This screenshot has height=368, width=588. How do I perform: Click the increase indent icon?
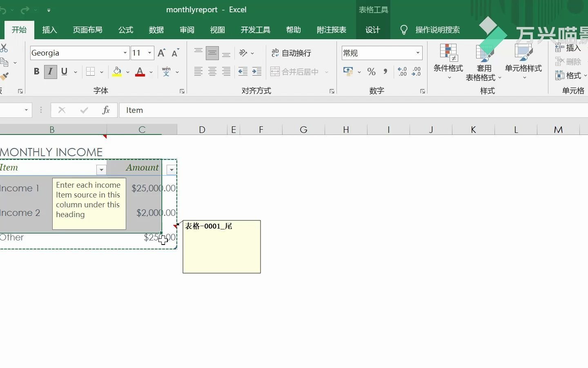[257, 72]
